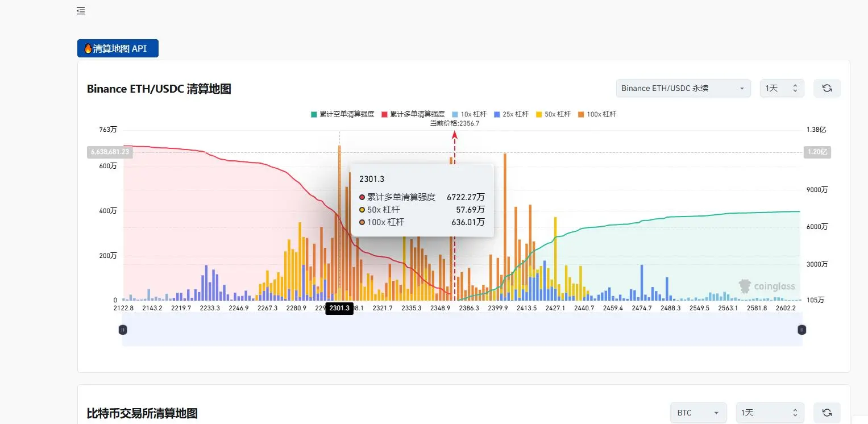
Task: Click the 6722.27万 value in the tooltip
Action: point(466,197)
